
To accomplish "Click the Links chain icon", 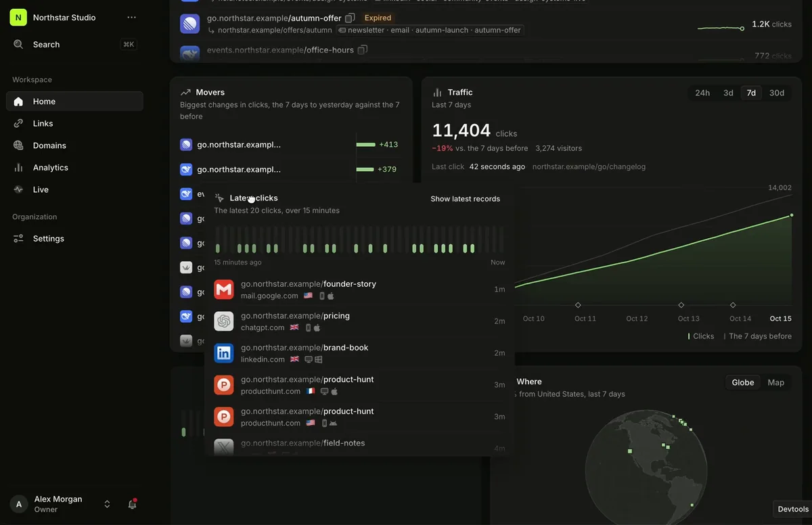I will [18, 123].
